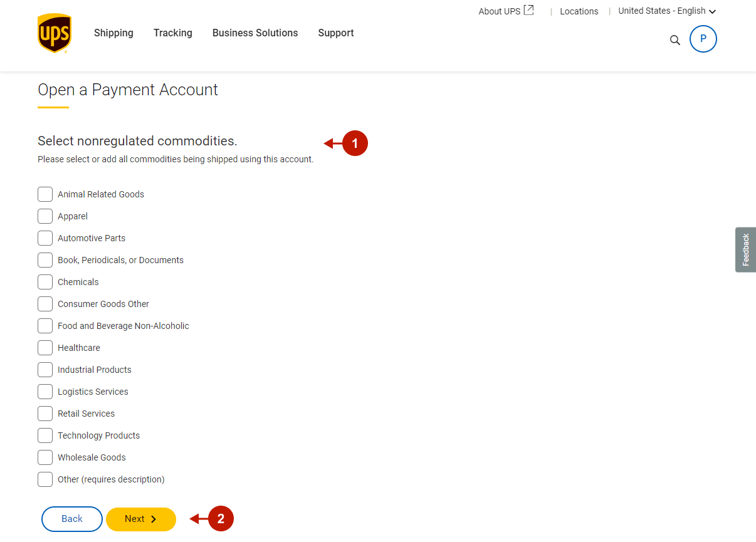Enable the Apparel checkbox
The height and width of the screenshot is (542, 756).
tap(45, 216)
